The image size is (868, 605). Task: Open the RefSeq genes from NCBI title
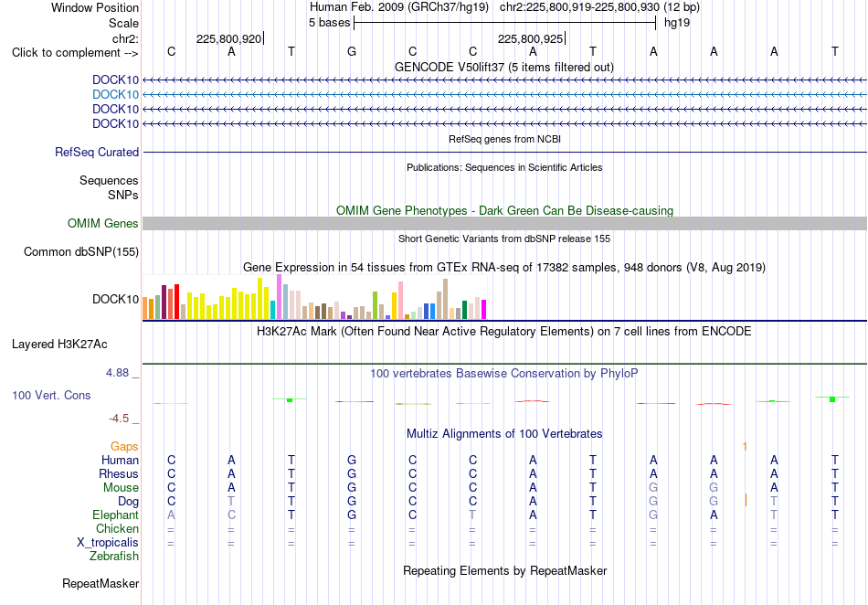click(504, 139)
